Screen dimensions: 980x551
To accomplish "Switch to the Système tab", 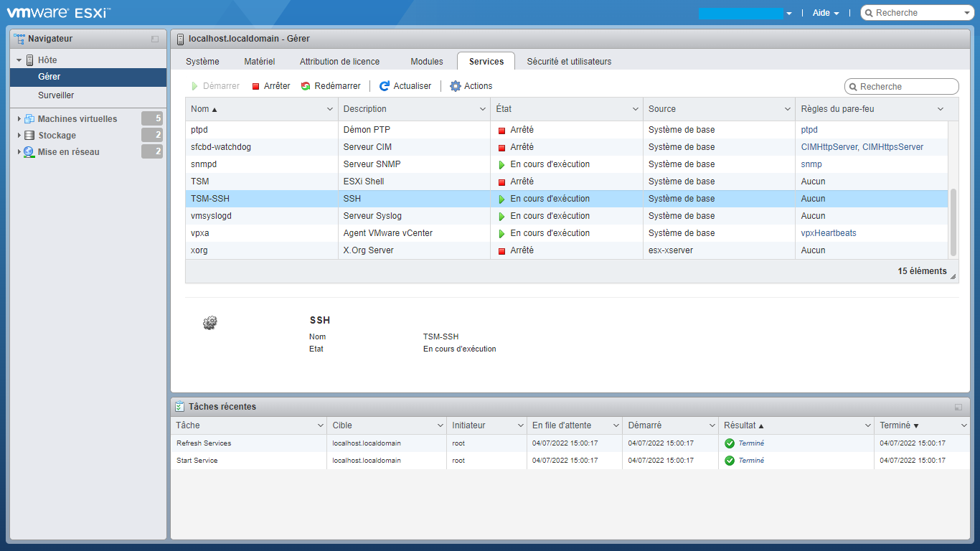I will (203, 62).
